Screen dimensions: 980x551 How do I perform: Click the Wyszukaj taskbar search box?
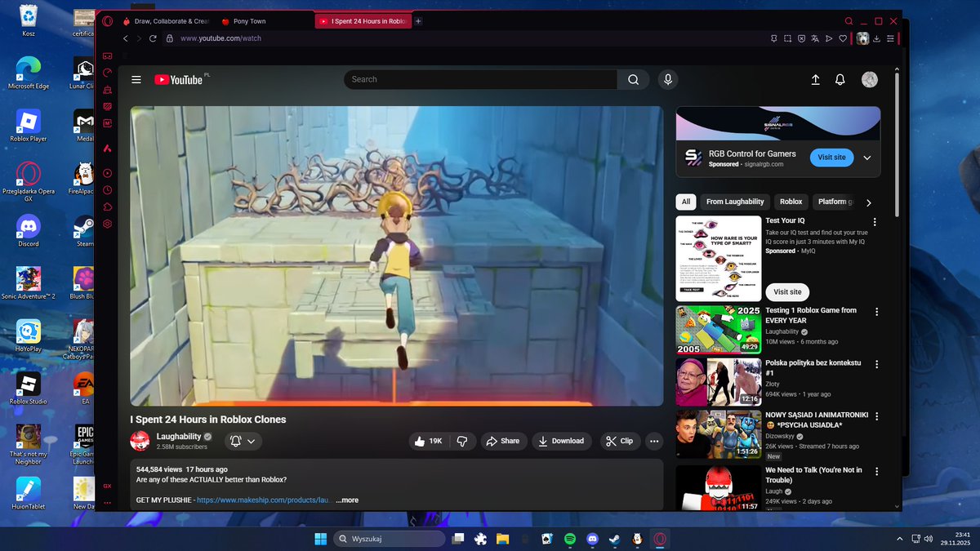[x=389, y=539]
